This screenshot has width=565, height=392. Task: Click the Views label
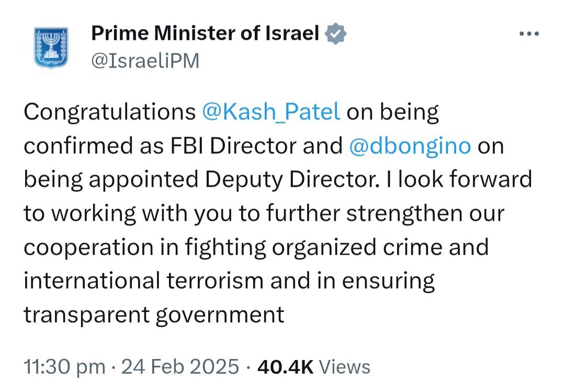pos(344,367)
